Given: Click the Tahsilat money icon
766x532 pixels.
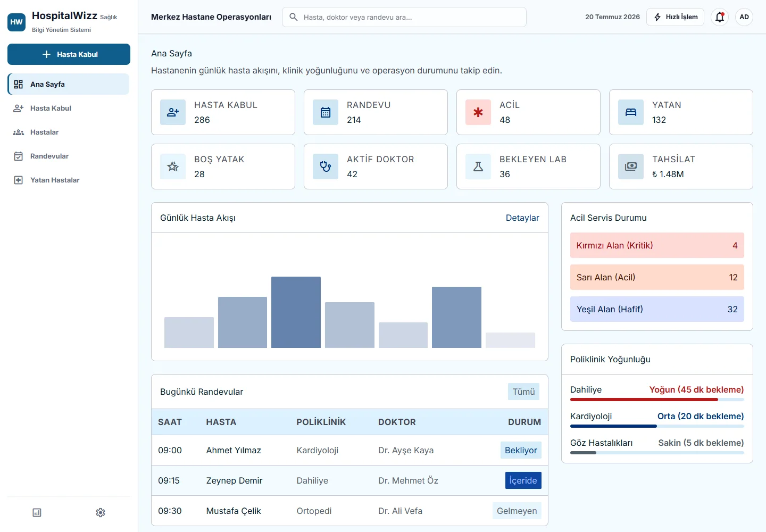Looking at the screenshot, I should click(631, 167).
